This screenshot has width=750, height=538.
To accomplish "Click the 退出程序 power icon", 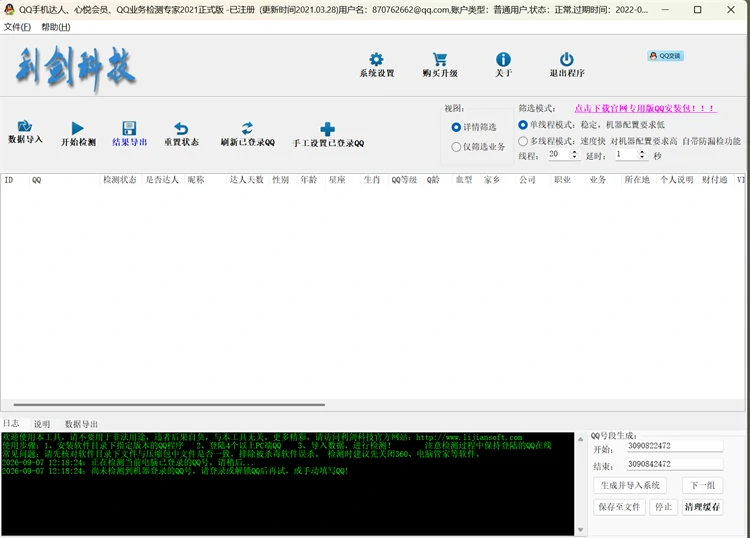I will [567, 59].
